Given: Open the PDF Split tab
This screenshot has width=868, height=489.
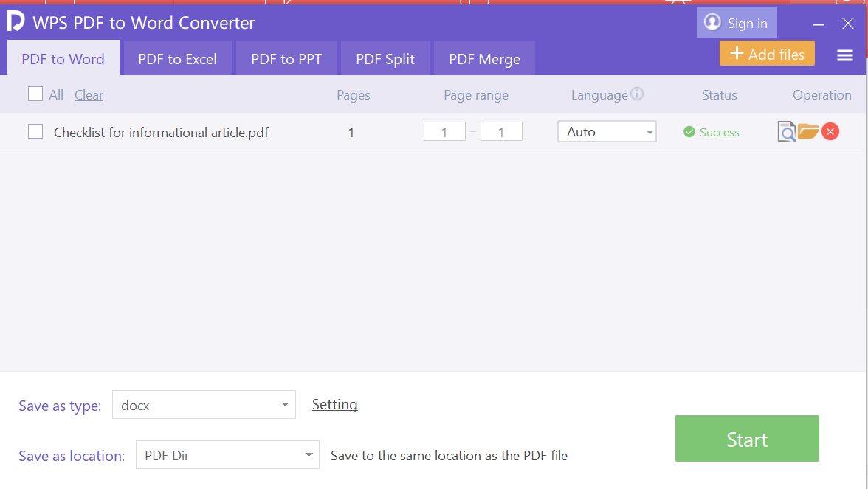Looking at the screenshot, I should [x=385, y=58].
